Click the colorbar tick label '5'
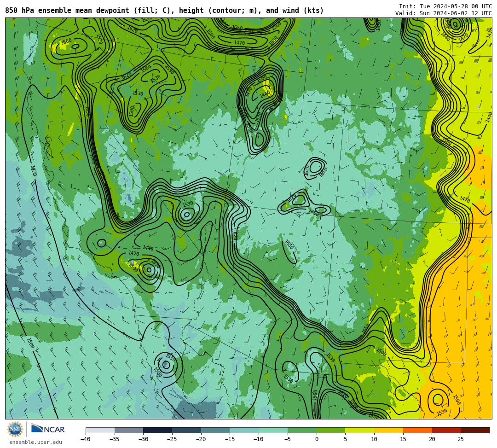 [345, 439]
